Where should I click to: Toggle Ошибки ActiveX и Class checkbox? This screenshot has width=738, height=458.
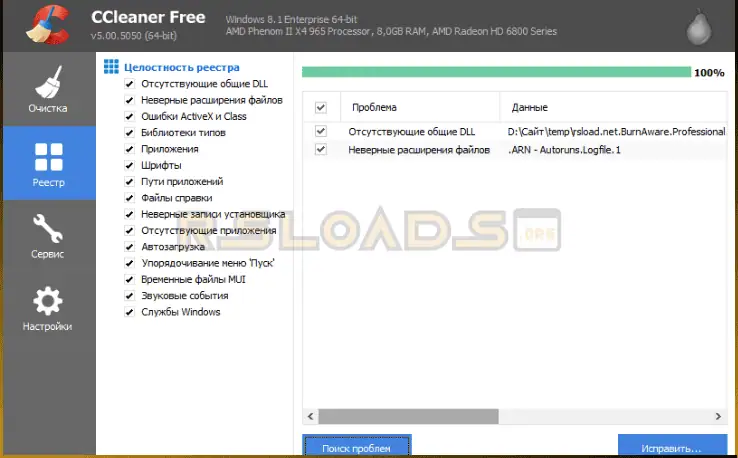pos(129,116)
